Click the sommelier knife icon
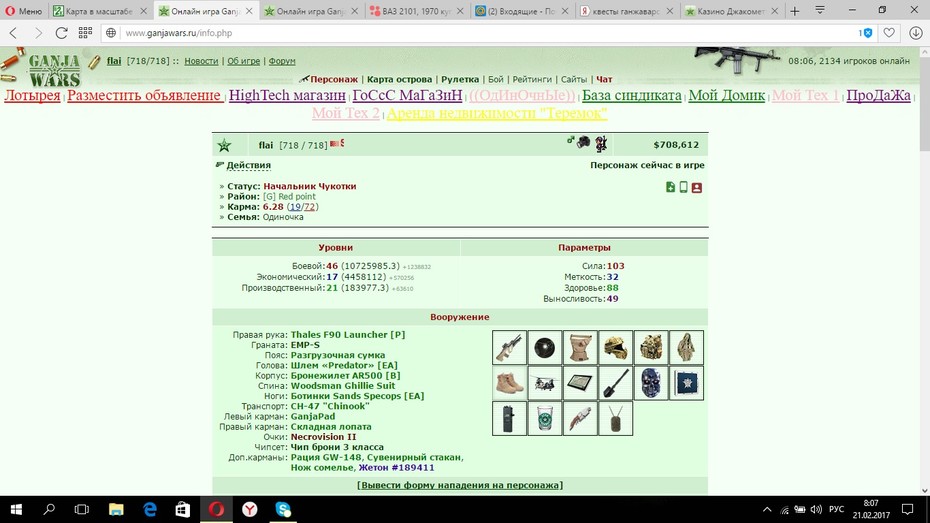This screenshot has width=930, height=523. [x=580, y=419]
